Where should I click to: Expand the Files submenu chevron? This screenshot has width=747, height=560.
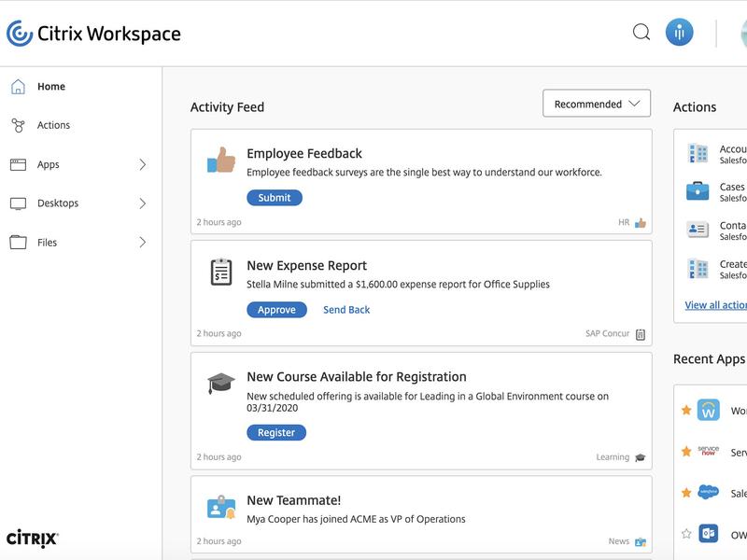[x=143, y=243]
